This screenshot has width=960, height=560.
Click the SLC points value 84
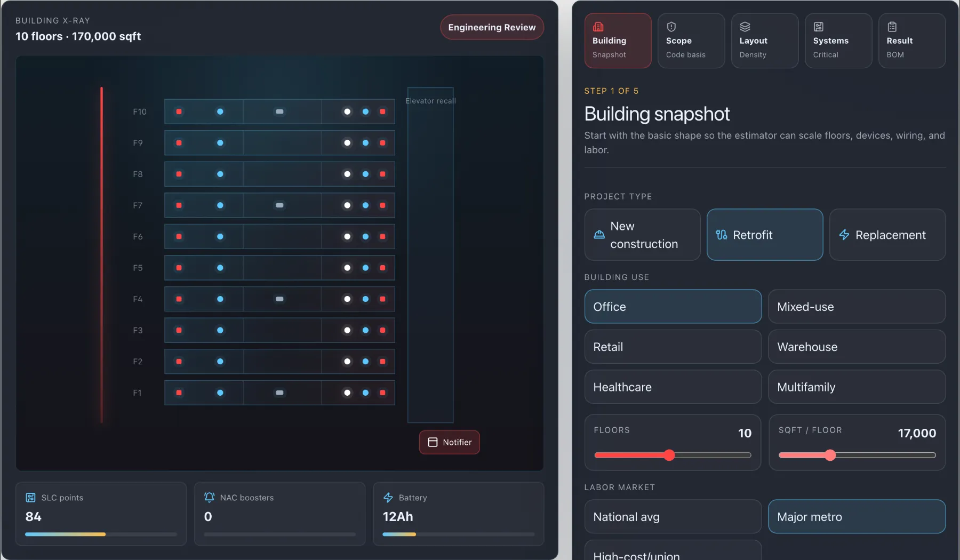pyautogui.click(x=33, y=516)
